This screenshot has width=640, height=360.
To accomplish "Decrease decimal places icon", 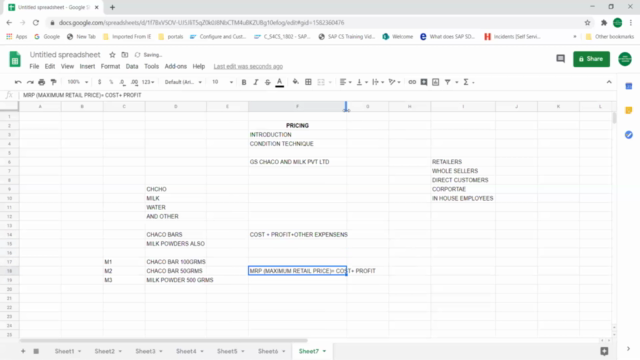I will (x=122, y=82).
